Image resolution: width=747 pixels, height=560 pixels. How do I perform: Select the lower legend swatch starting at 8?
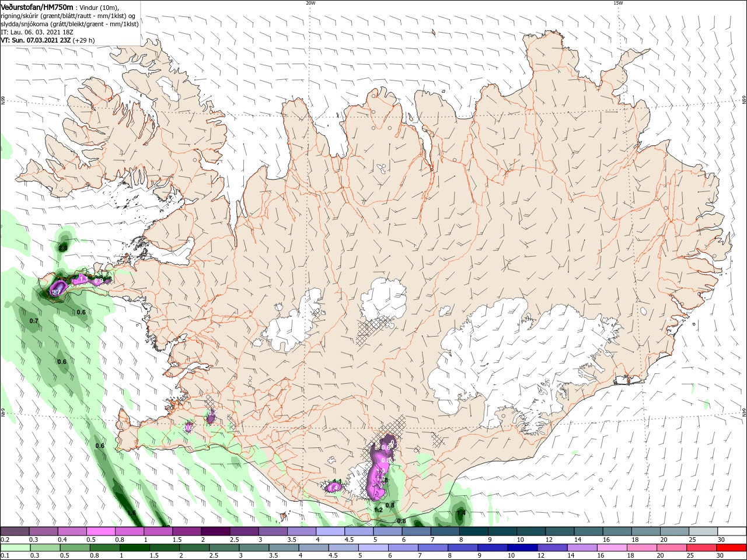[x=463, y=548]
